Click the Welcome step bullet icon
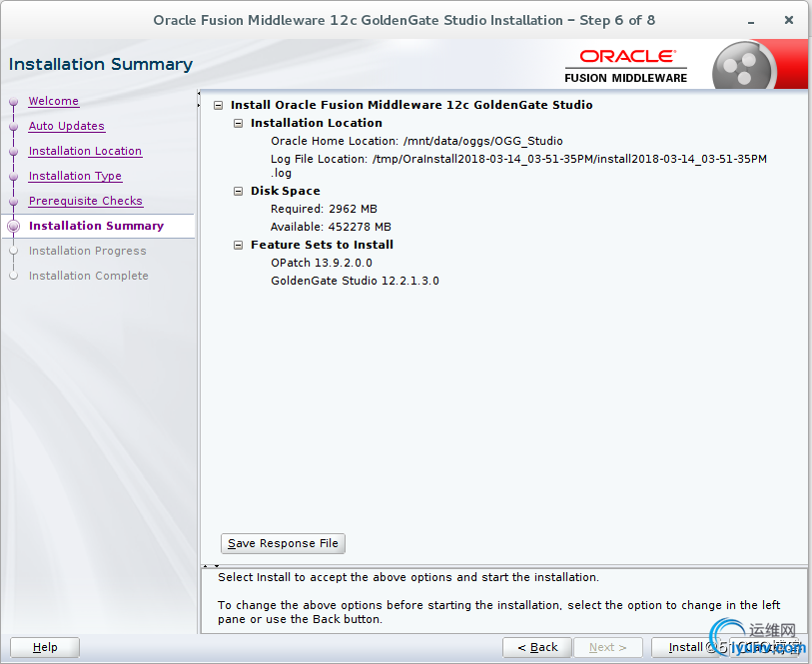The height and width of the screenshot is (664, 812). point(14,102)
